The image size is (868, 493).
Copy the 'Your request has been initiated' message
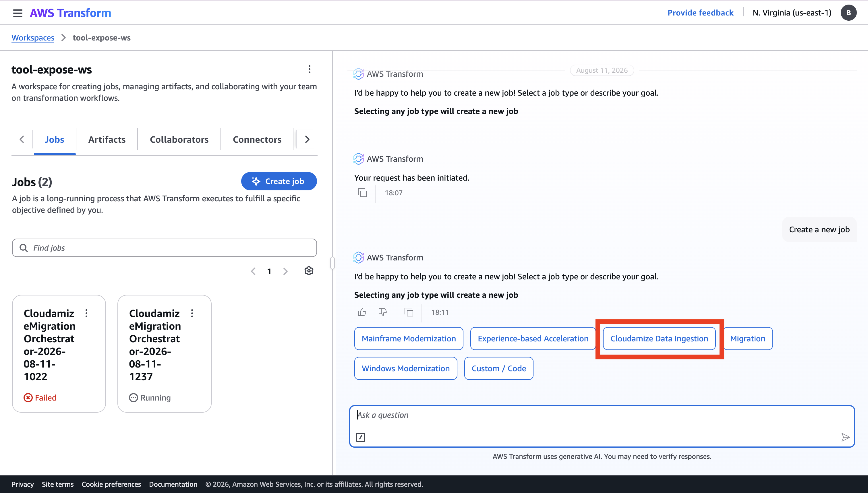click(362, 193)
